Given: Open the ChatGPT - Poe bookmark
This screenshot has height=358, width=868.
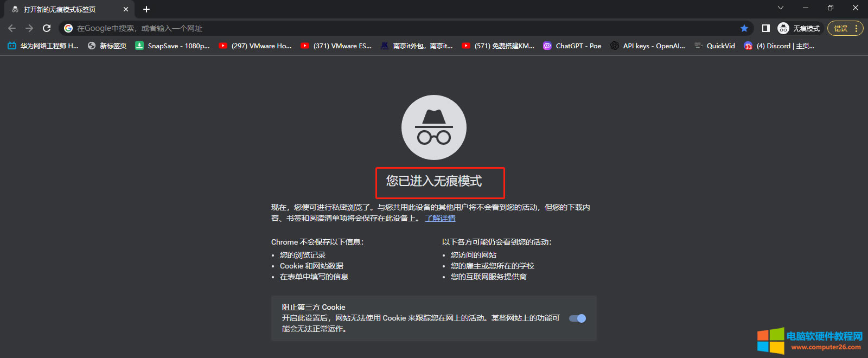Looking at the screenshot, I should pyautogui.click(x=572, y=46).
